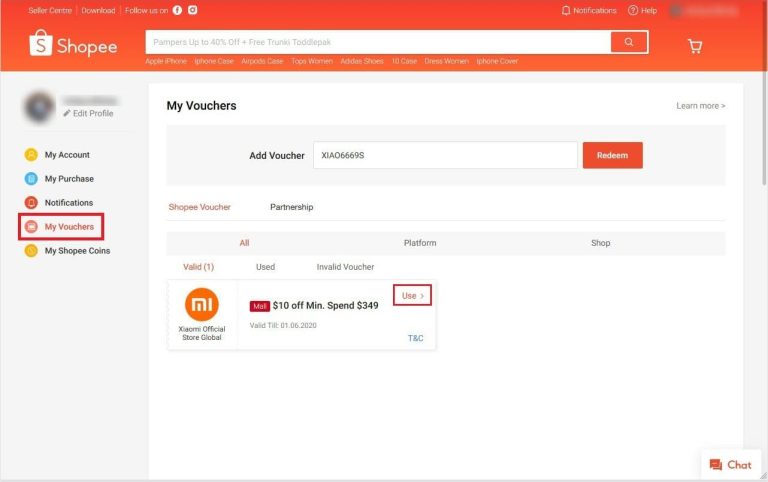
Task: Click the search magnifier button
Action: tap(629, 42)
